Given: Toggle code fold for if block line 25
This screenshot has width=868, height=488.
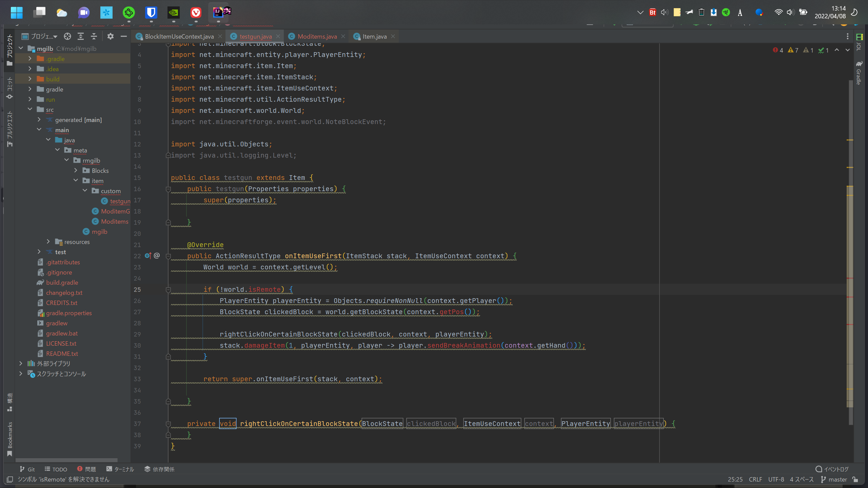Looking at the screenshot, I should coord(168,290).
